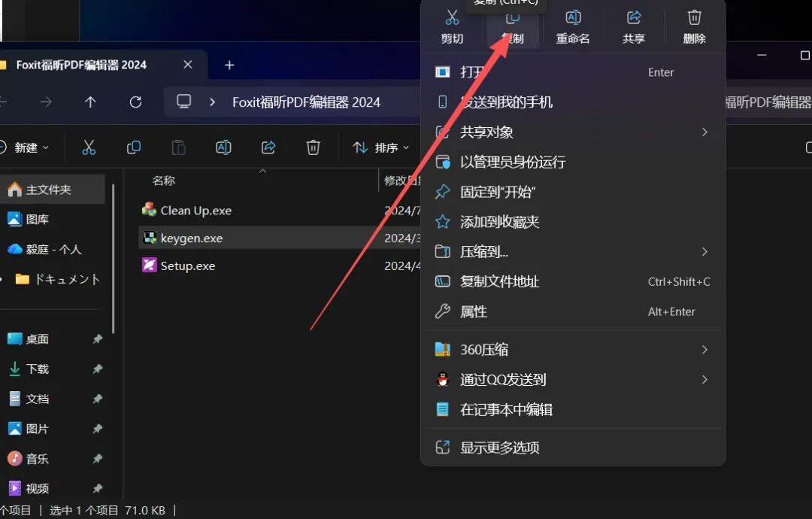
Task: Select Add to favorites entry
Action: click(573, 222)
